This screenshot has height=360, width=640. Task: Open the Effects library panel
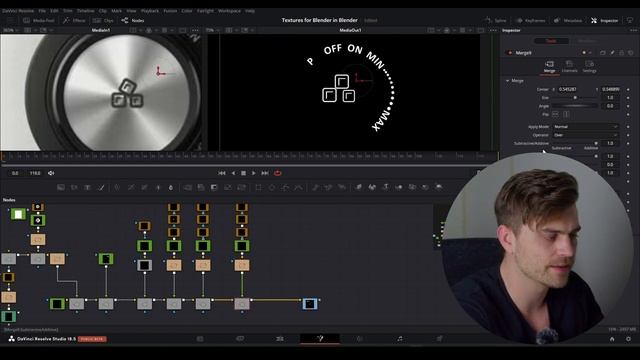(x=74, y=20)
